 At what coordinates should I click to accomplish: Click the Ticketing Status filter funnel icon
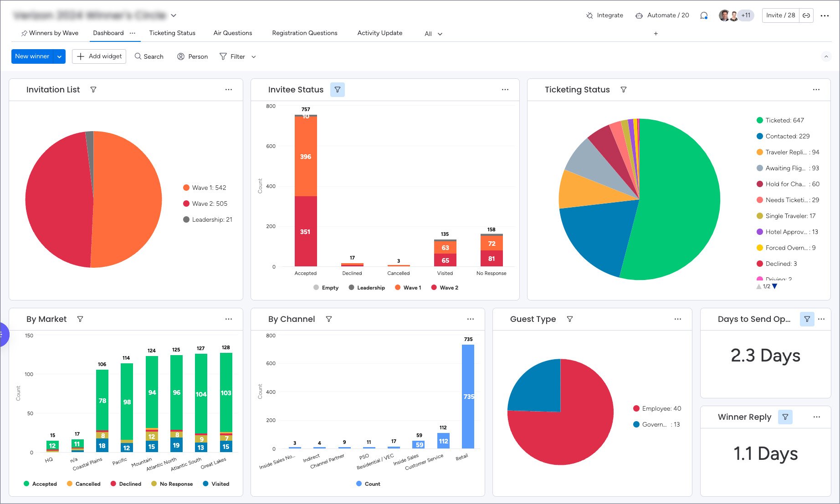click(623, 90)
